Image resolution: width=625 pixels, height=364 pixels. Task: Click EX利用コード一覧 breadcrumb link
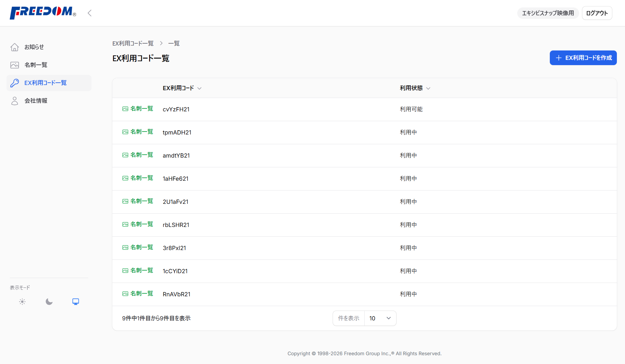[133, 43]
